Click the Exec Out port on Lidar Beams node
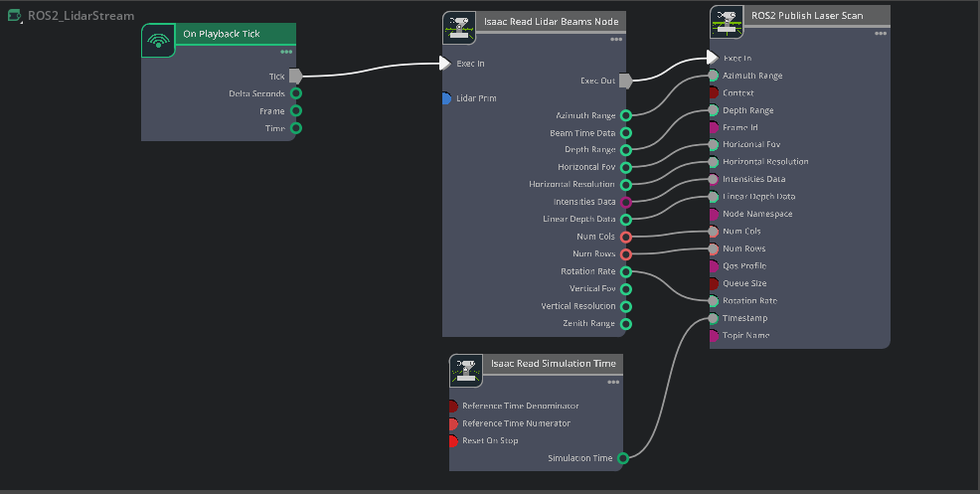The width and height of the screenshot is (980, 494). click(625, 81)
